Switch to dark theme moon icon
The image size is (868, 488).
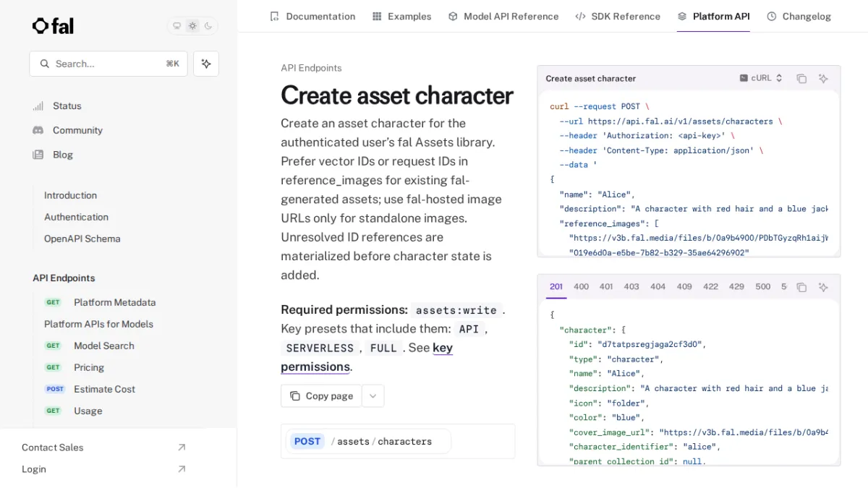(208, 26)
